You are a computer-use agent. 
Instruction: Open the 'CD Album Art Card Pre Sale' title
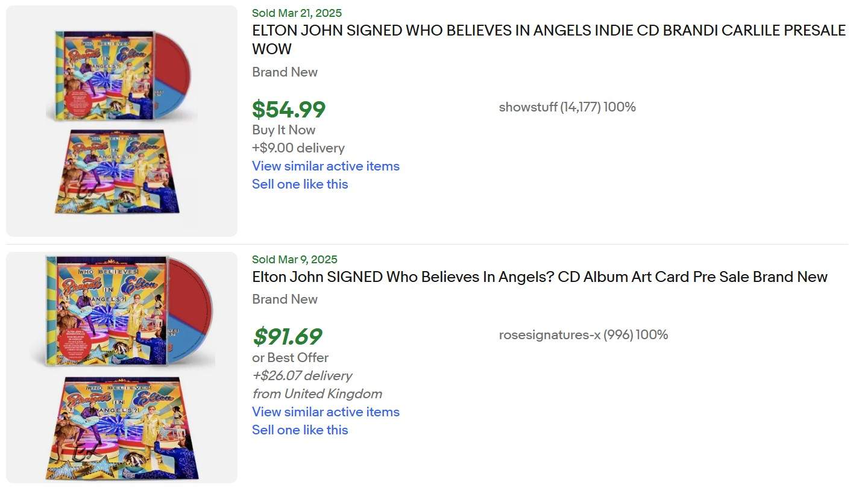(539, 277)
